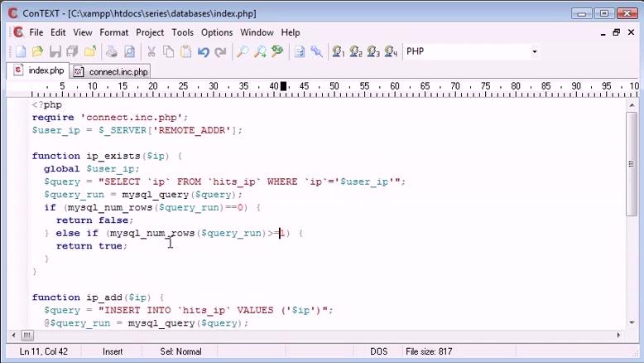Click the 'DOS' file format status entry
This screenshot has width=644, height=363.
378,351
